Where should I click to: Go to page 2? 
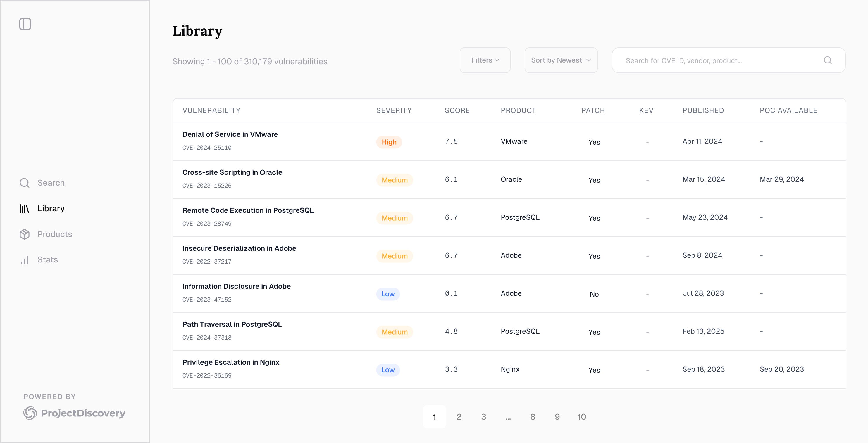[x=459, y=417]
